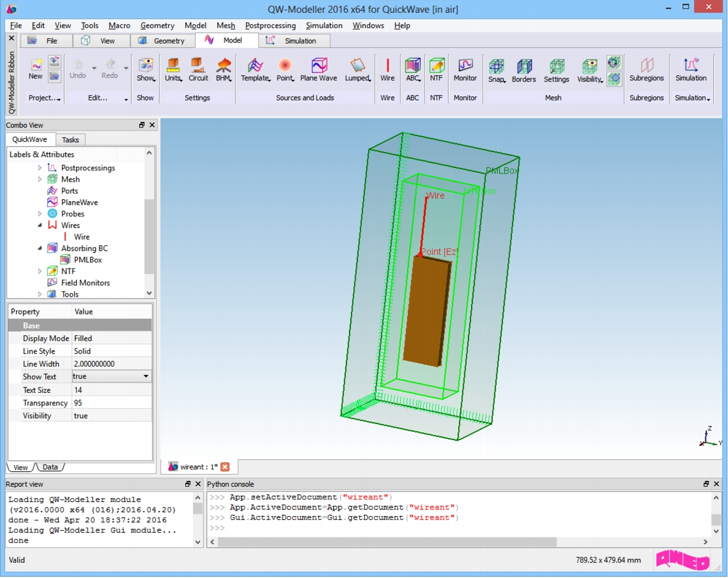Viewport: 728px width, 578px height.
Task: Expand the Mesh tree node
Action: [x=40, y=179]
